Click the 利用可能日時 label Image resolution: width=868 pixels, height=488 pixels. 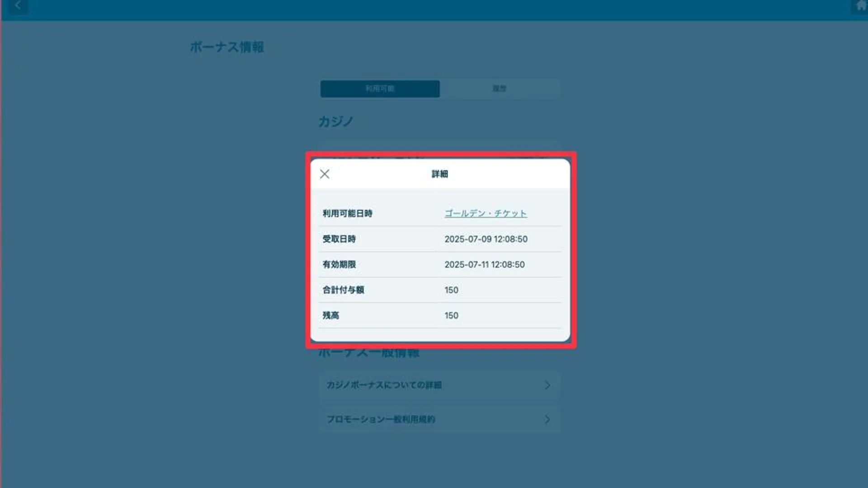click(347, 213)
